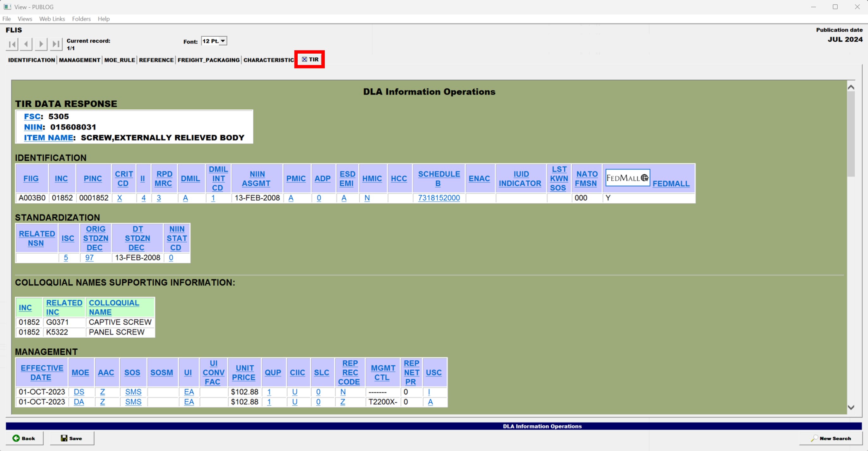Click the COLLOQUIAL NAME header link

[x=114, y=308]
